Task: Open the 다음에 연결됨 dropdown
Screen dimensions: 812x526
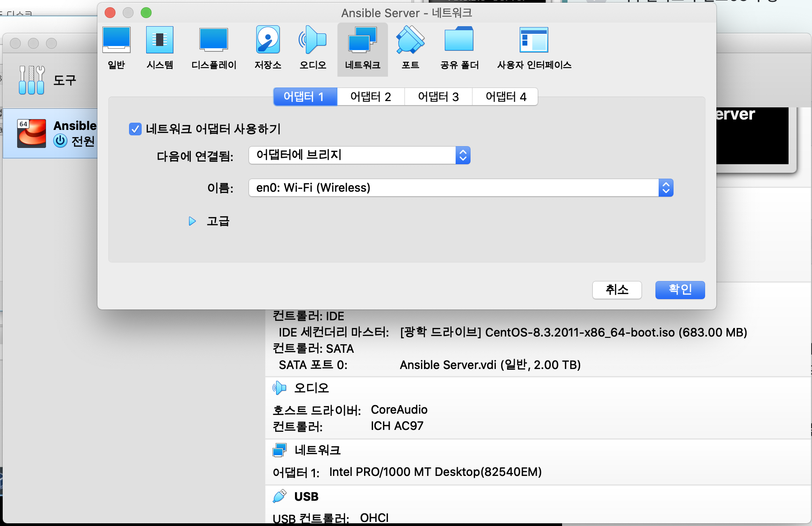Action: click(x=360, y=155)
